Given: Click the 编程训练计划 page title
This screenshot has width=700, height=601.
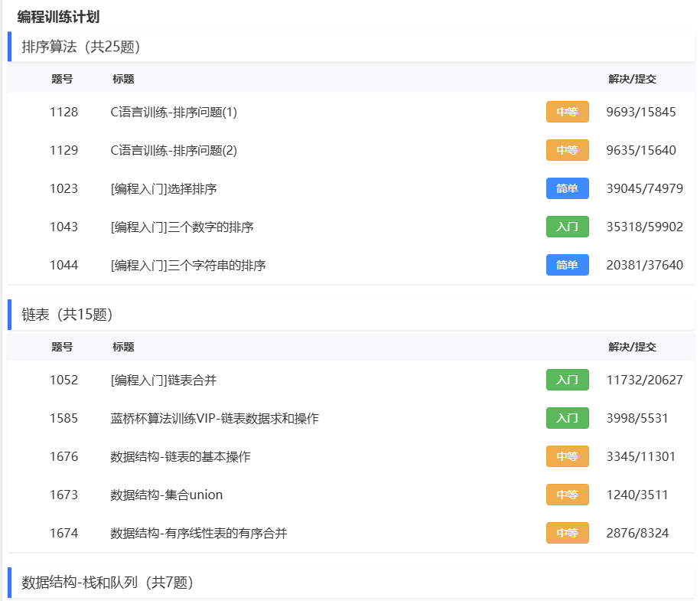Looking at the screenshot, I should 58,17.
